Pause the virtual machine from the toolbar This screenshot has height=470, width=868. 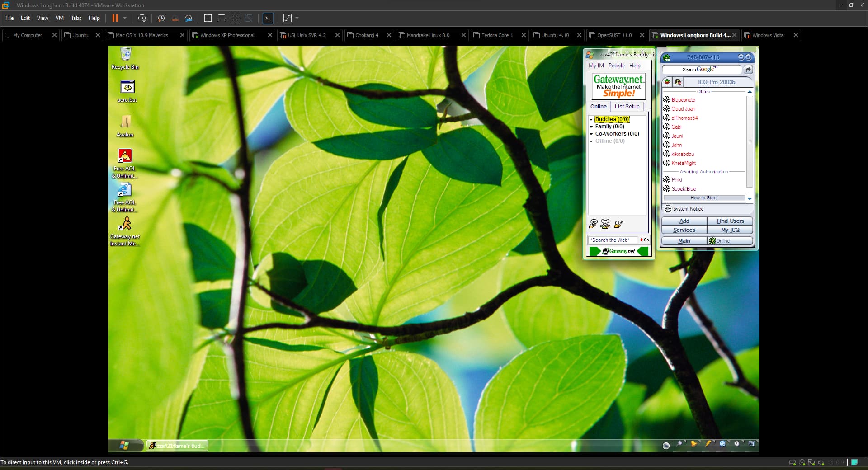click(115, 18)
